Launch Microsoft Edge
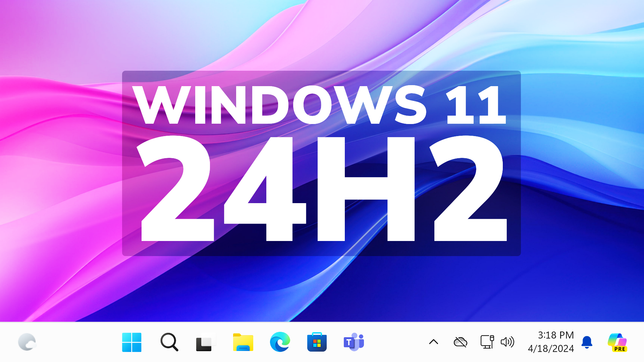The width and height of the screenshot is (644, 362). click(x=280, y=342)
